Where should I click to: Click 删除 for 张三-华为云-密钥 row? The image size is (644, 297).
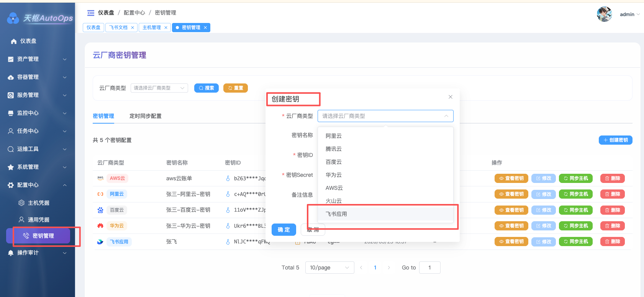point(613,226)
